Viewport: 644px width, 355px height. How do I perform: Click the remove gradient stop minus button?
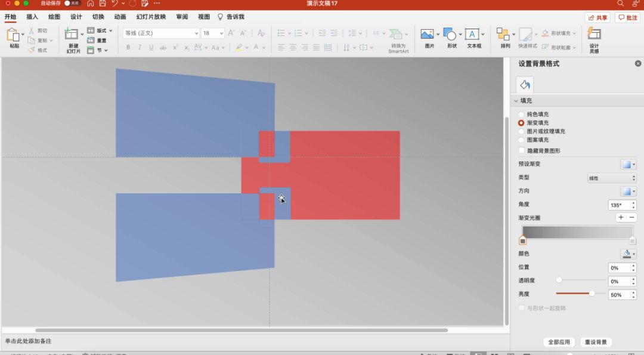pos(631,217)
